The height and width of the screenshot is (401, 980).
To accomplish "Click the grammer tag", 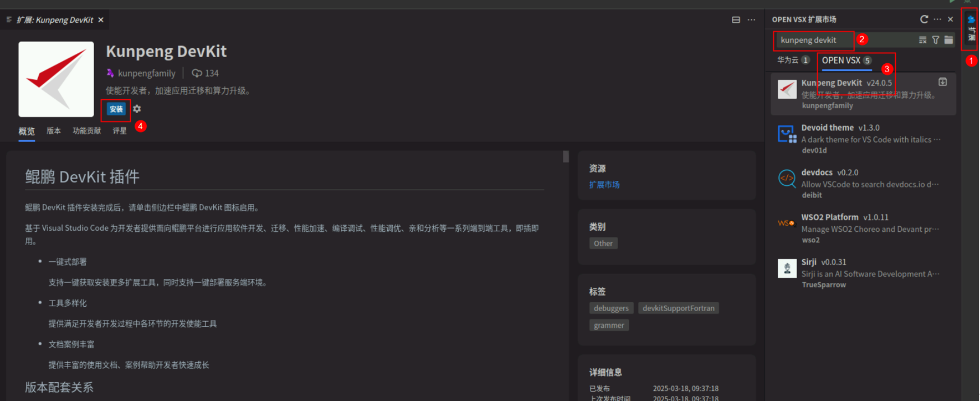I will pos(609,326).
